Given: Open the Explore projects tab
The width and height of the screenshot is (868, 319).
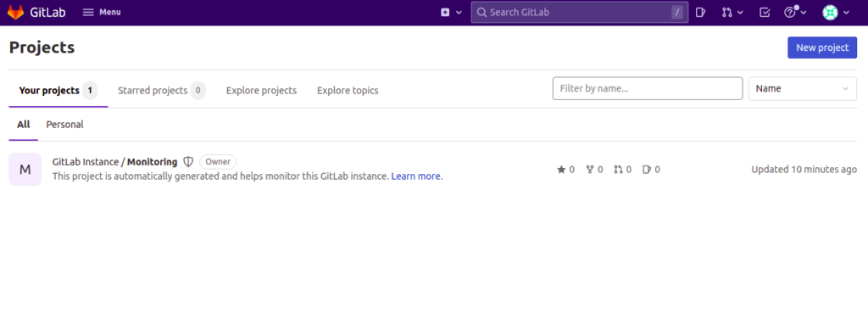Looking at the screenshot, I should (261, 90).
